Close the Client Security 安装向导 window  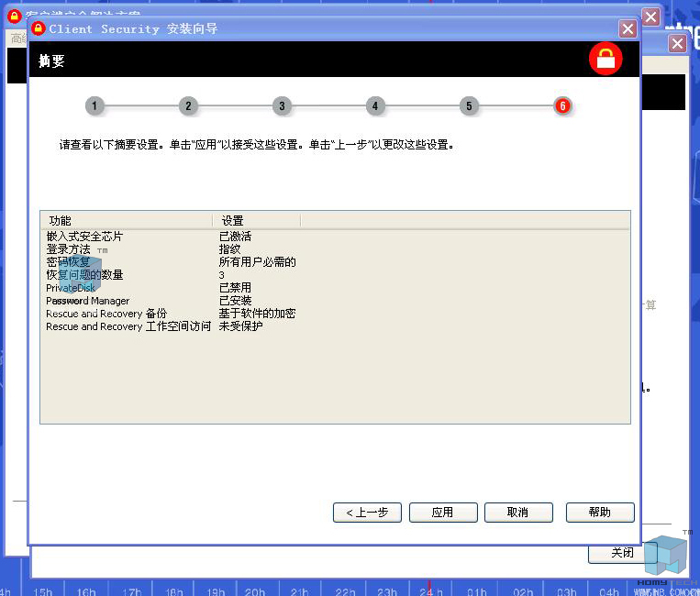pyautogui.click(x=628, y=28)
